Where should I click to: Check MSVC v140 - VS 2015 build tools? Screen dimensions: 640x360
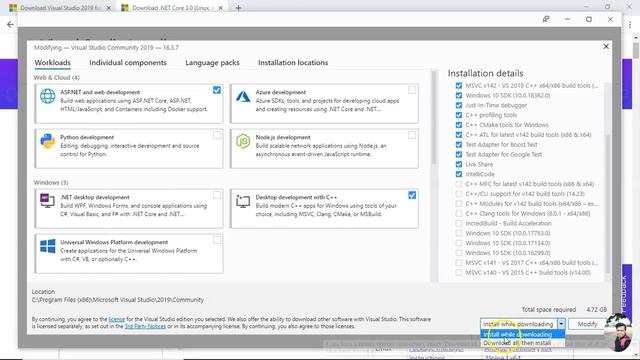(x=459, y=272)
